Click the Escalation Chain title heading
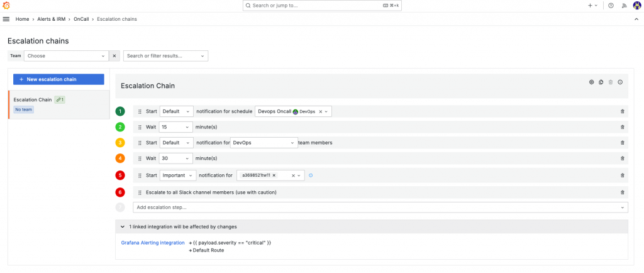 tap(148, 86)
